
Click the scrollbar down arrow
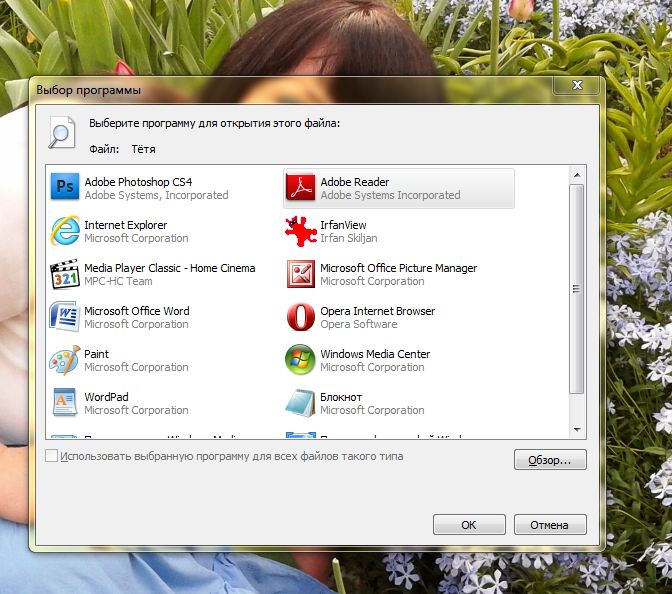tap(576, 430)
